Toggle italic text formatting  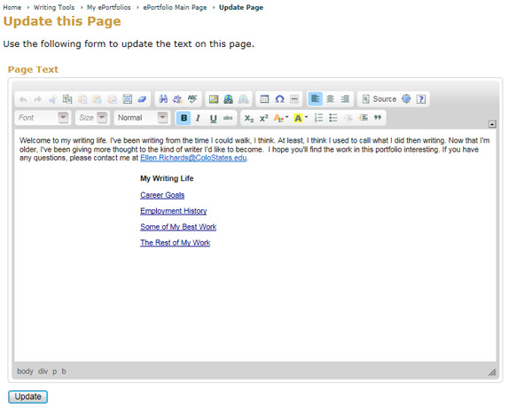point(199,118)
